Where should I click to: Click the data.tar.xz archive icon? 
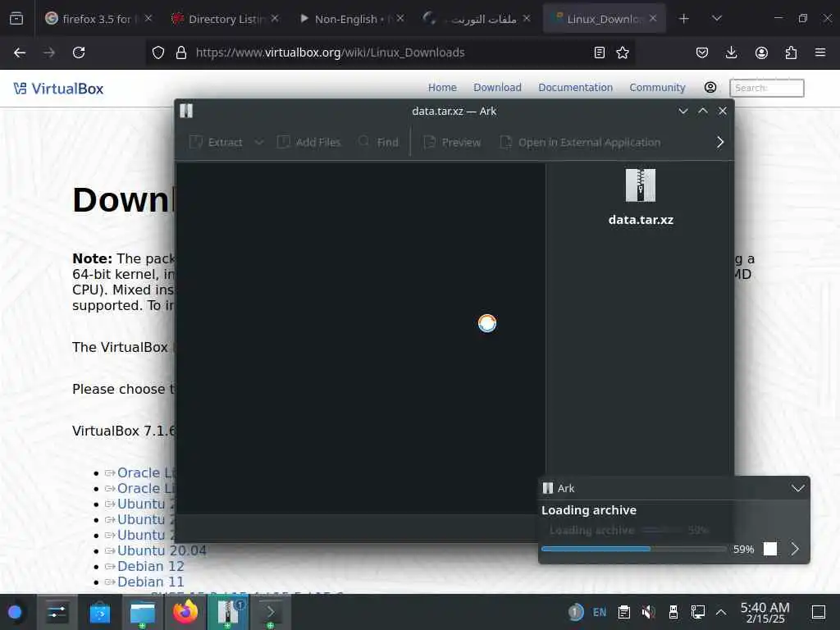(x=640, y=185)
